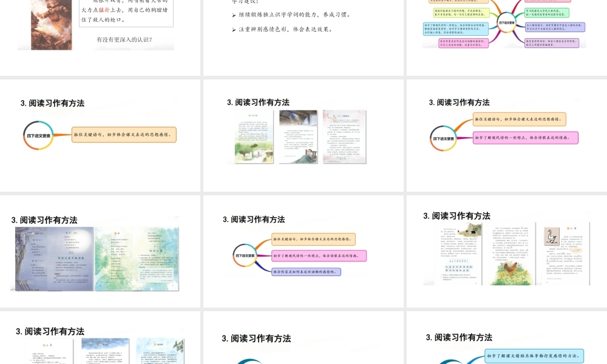
Task: Click the purple 体会作家是如何表达对动物的感情的 box
Action: coord(306,272)
